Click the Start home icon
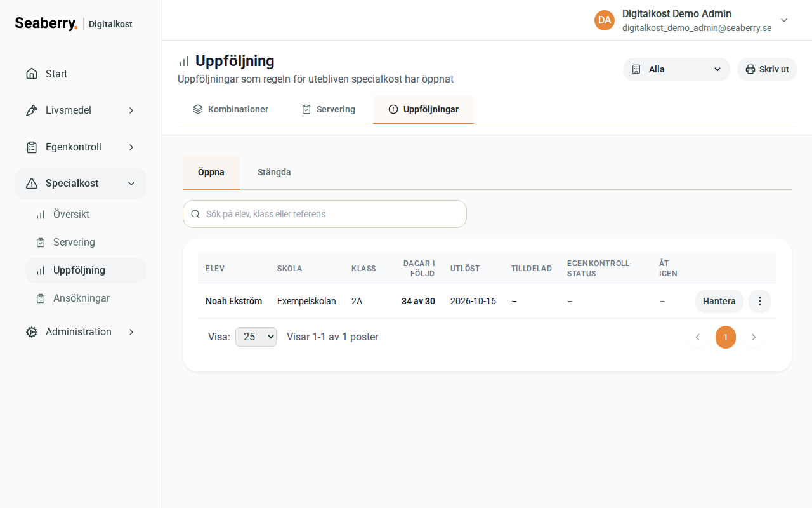812x508 pixels. (x=32, y=74)
